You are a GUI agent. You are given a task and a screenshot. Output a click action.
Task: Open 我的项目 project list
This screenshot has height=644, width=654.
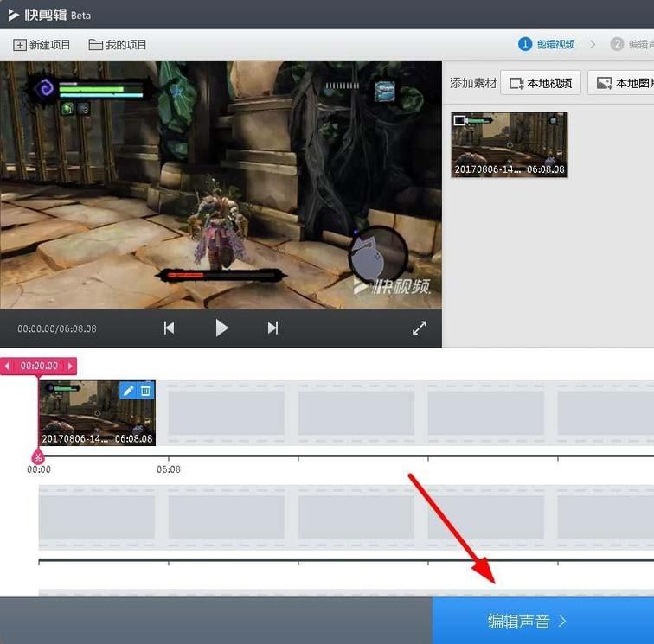click(x=118, y=45)
